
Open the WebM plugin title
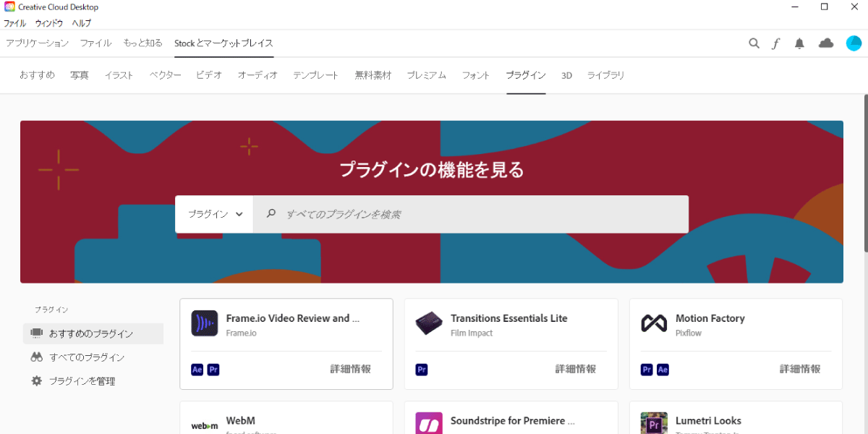click(x=241, y=420)
